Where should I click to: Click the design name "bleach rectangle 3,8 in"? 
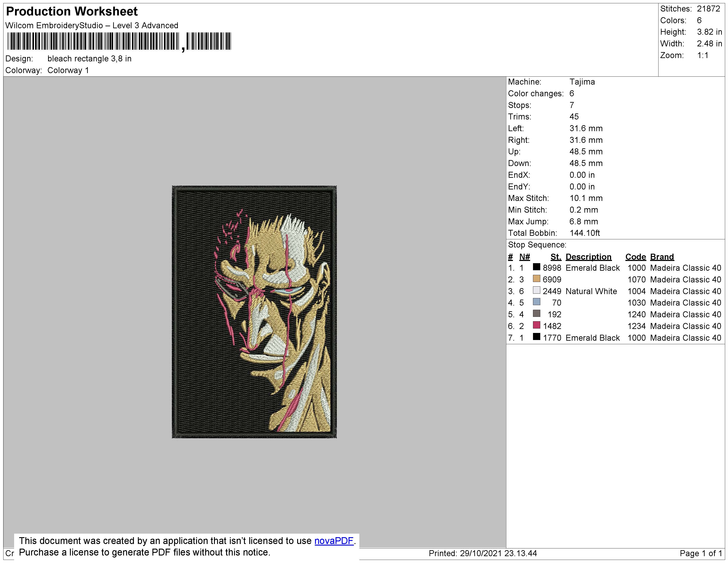coord(89,59)
